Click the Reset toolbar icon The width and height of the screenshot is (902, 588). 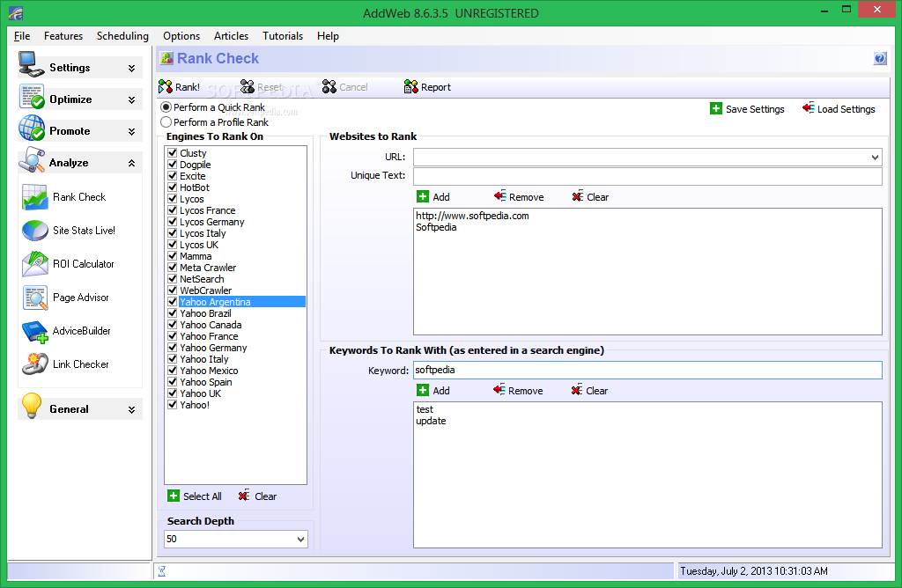[248, 87]
